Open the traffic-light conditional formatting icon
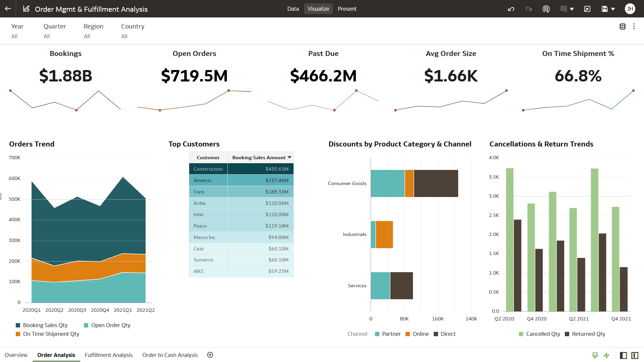Viewport: 644px width, 362px height. [x=623, y=26]
